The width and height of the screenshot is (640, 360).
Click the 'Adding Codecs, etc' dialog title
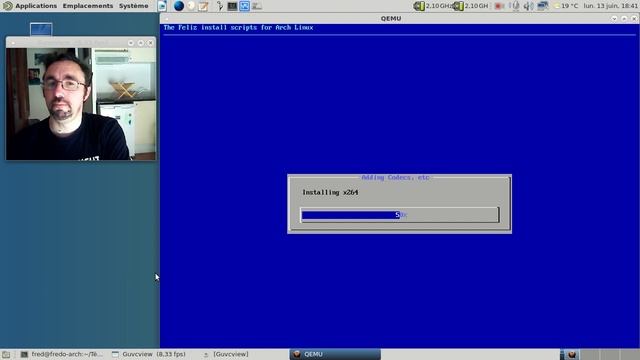[395, 178]
